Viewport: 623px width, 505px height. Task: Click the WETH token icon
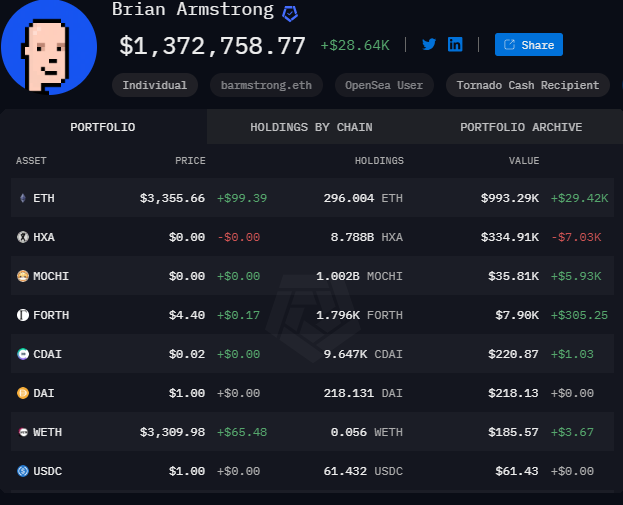click(x=23, y=432)
